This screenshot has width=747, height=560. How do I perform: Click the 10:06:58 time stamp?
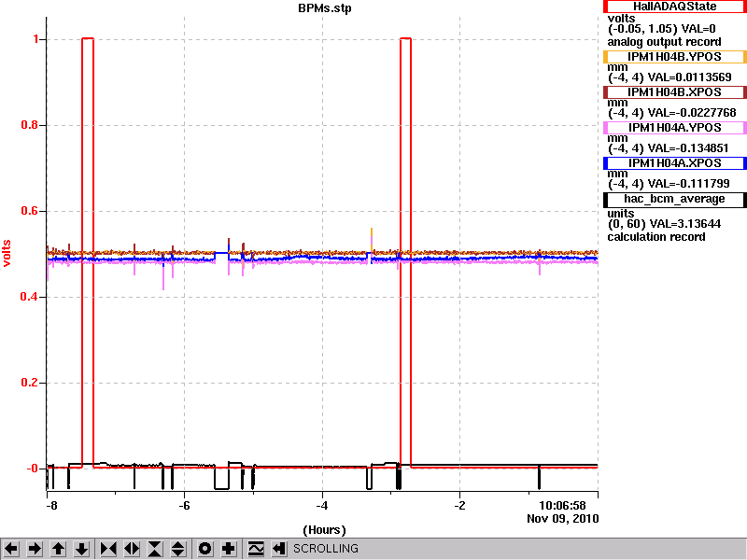pos(562,505)
